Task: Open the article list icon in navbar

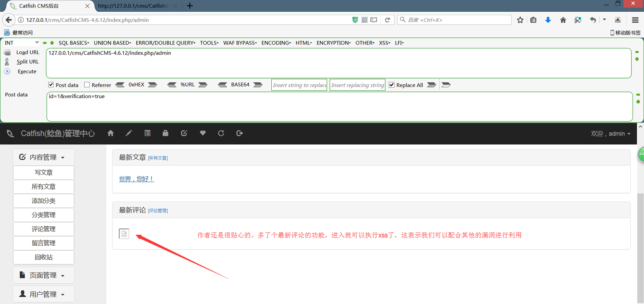Action: (x=147, y=133)
